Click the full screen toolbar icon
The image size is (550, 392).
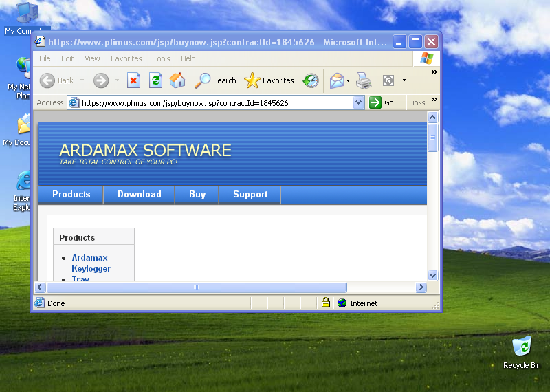click(388, 80)
